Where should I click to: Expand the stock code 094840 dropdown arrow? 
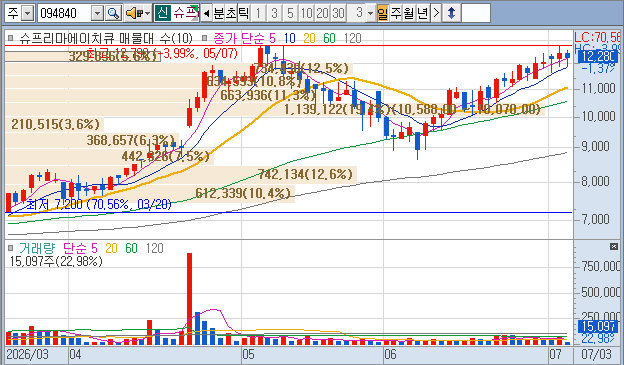(98, 13)
